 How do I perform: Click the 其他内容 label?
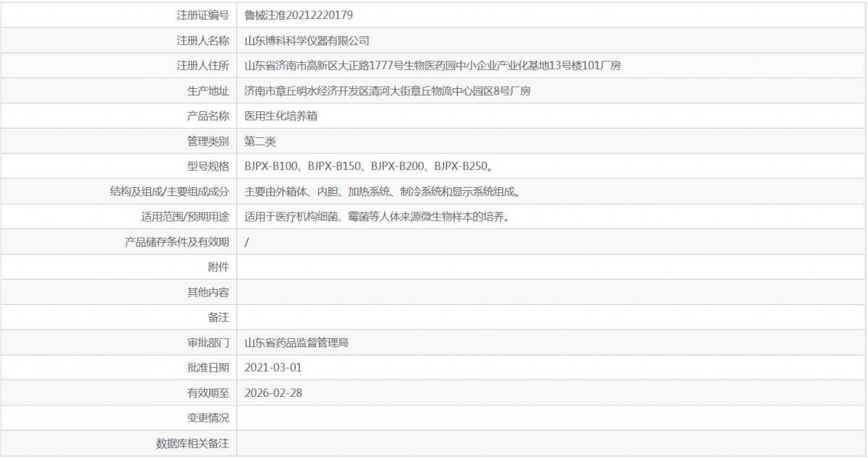[208, 292]
